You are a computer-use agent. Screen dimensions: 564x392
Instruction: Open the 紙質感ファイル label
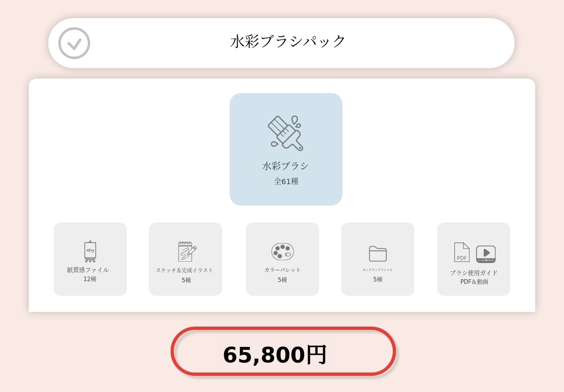click(x=88, y=270)
